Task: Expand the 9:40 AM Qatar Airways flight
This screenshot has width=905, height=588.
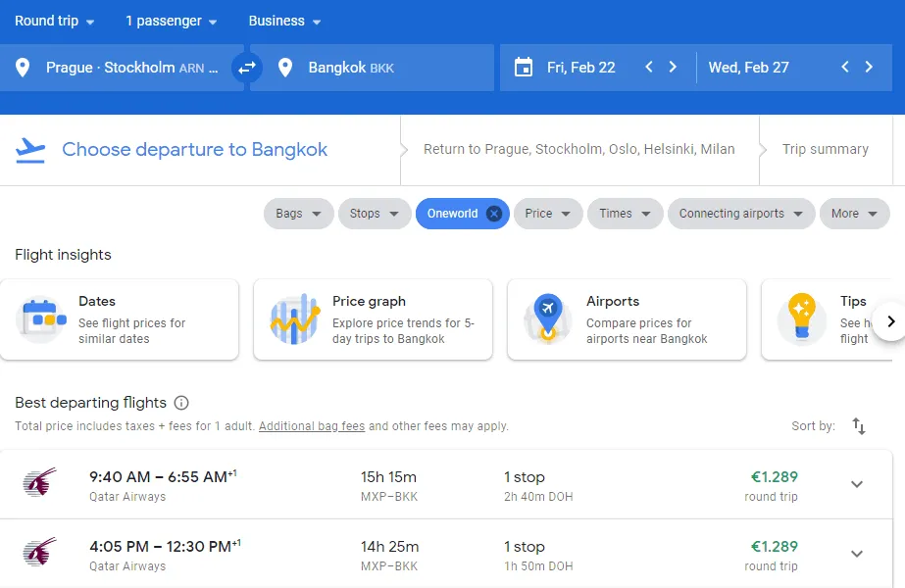Action: click(856, 484)
